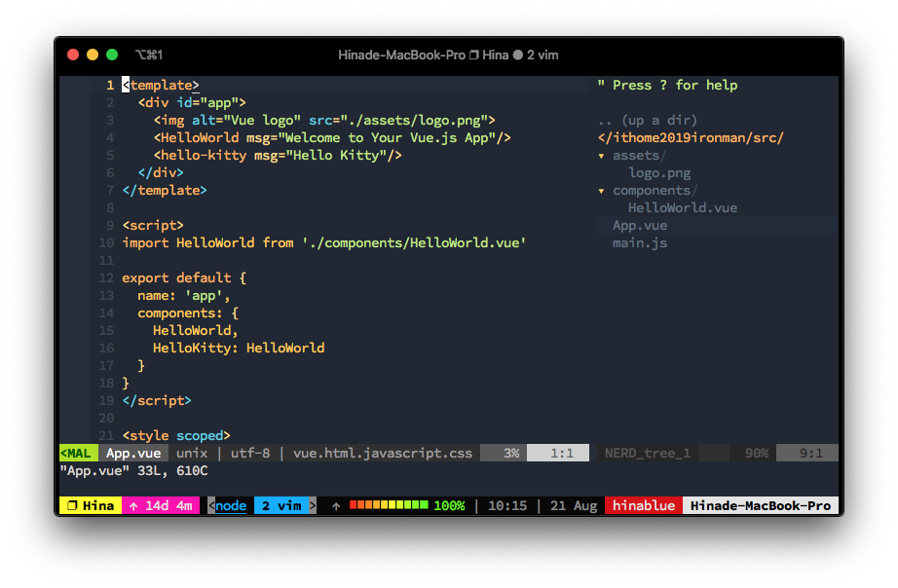The height and width of the screenshot is (588, 898).
Task: Click utf-8 encoding in statusline
Action: click(250, 453)
